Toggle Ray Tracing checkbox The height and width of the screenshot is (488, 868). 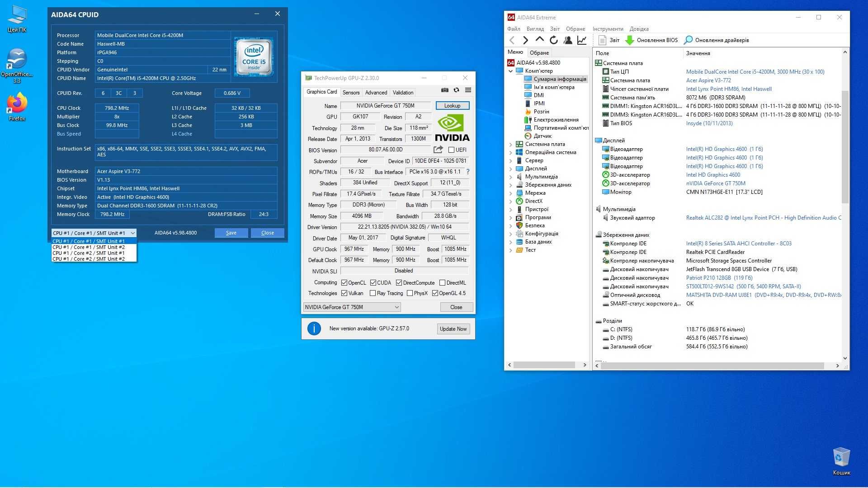(x=373, y=293)
